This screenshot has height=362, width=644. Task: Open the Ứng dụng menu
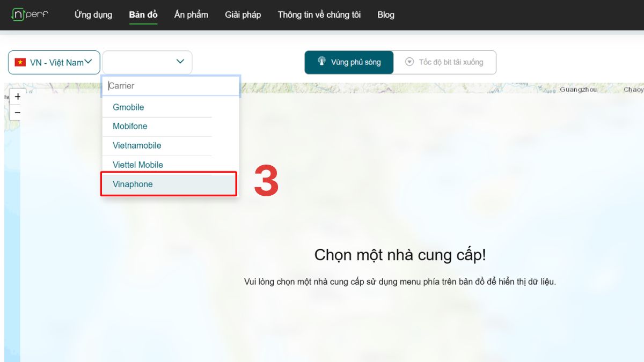pos(93,14)
